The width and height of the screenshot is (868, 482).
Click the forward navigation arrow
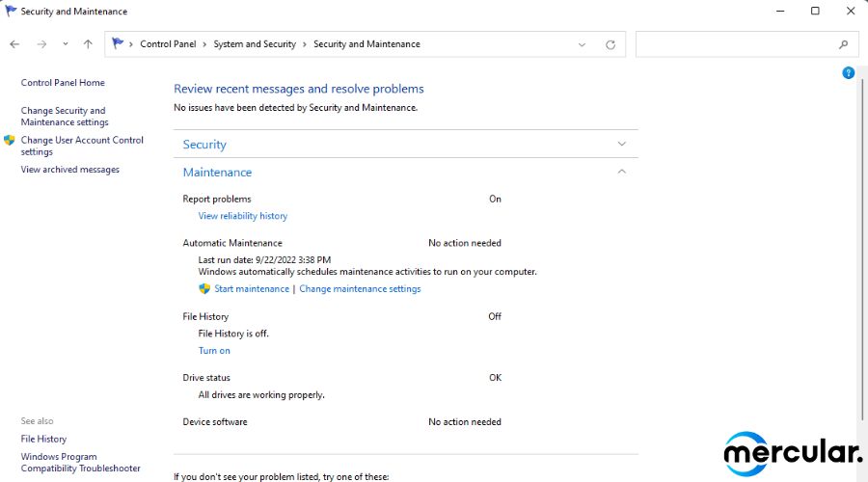click(41, 44)
